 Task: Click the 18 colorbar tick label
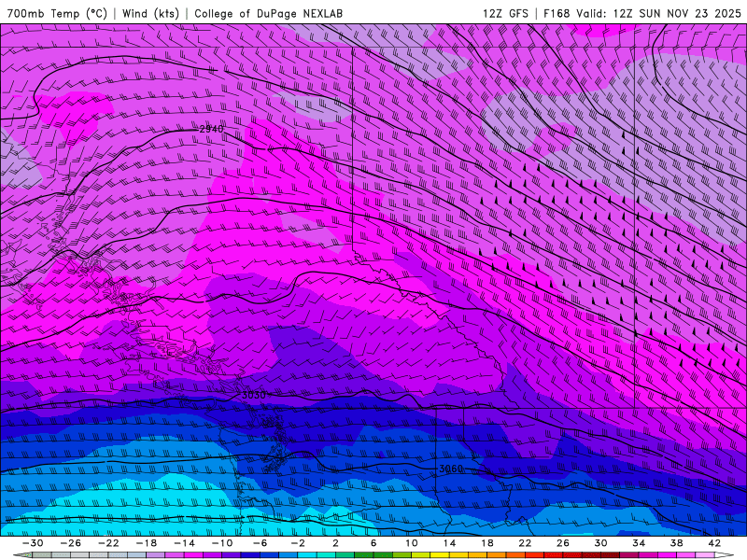tap(486, 543)
